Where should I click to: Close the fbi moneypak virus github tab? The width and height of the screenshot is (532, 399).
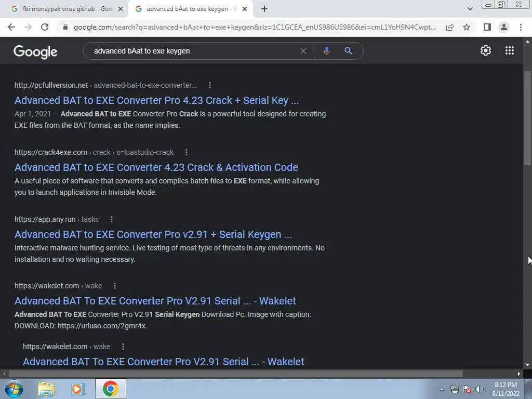coord(121,9)
